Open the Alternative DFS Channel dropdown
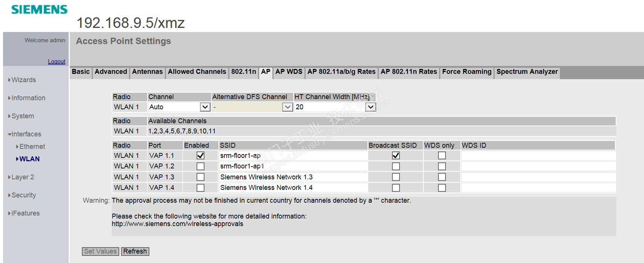 tap(287, 107)
